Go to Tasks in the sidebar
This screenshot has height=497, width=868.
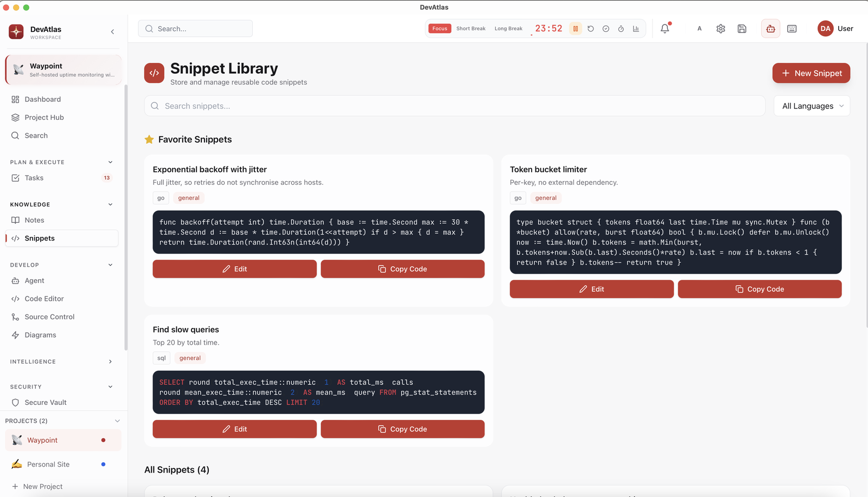(62, 178)
